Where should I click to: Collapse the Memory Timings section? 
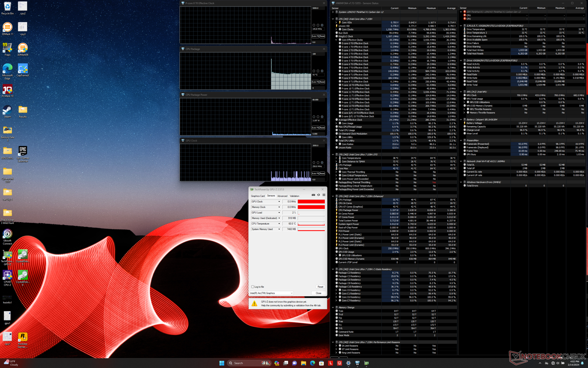(333, 308)
